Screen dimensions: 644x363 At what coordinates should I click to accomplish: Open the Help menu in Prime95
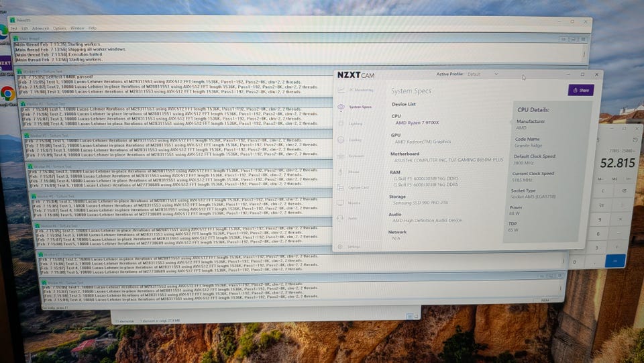(93, 28)
